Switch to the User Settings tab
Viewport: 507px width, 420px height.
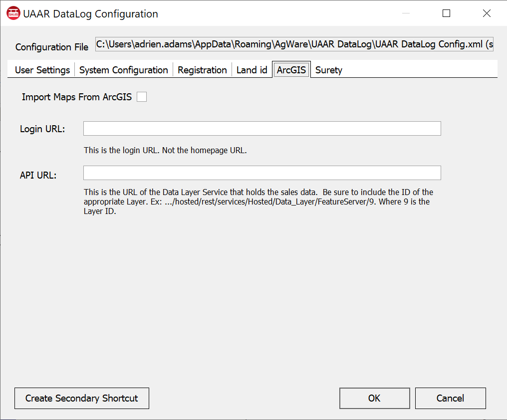(x=42, y=70)
